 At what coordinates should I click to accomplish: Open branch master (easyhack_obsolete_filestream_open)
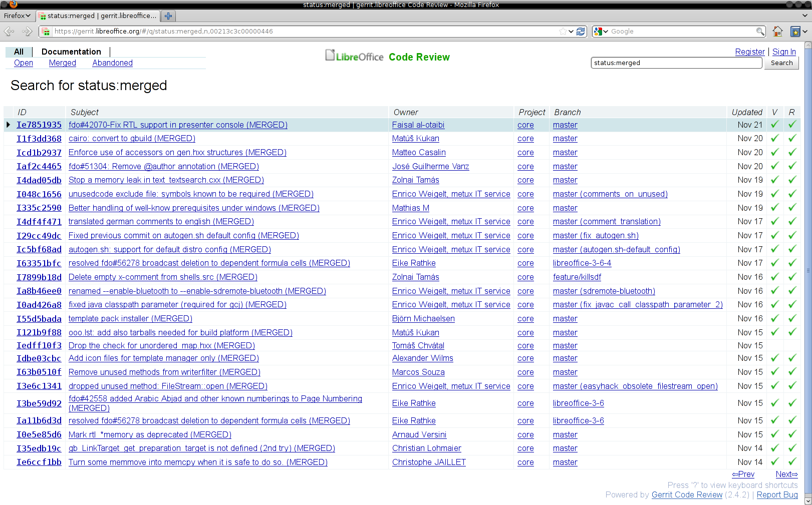click(x=635, y=386)
